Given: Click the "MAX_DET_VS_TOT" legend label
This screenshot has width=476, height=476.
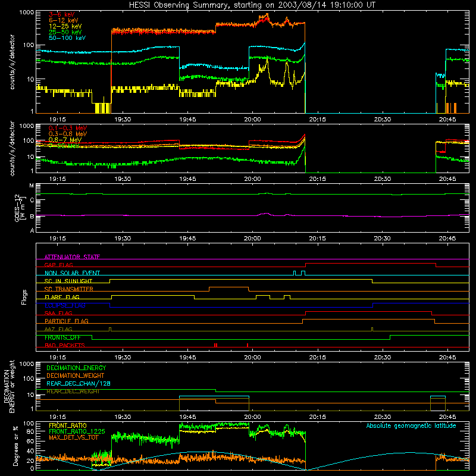Looking at the screenshot, I should 73,437.
